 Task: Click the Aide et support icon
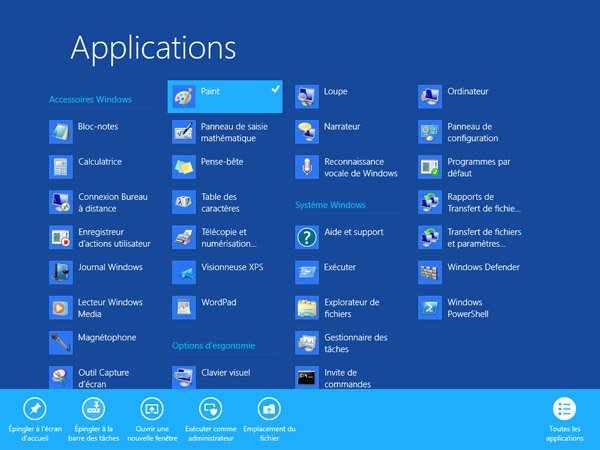(x=307, y=238)
